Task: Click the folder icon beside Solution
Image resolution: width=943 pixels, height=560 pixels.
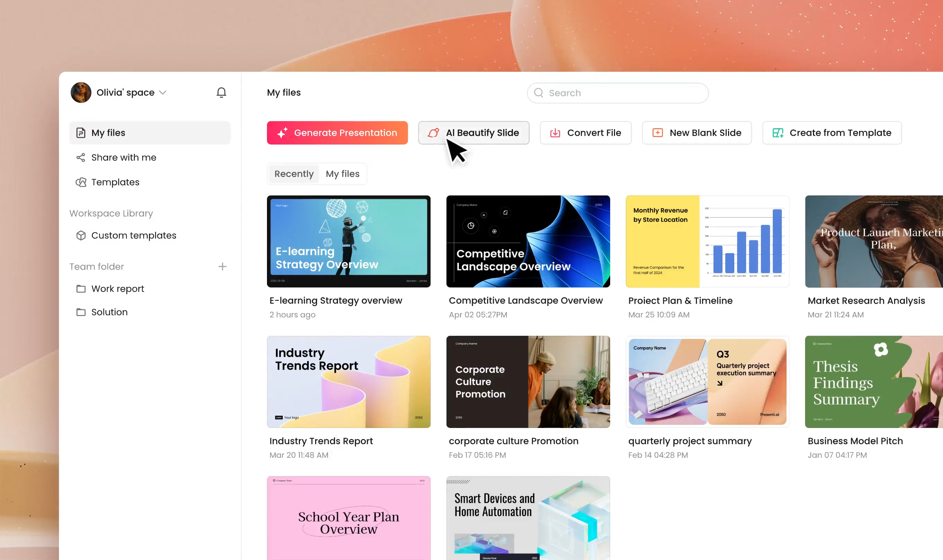Action: [x=81, y=312]
